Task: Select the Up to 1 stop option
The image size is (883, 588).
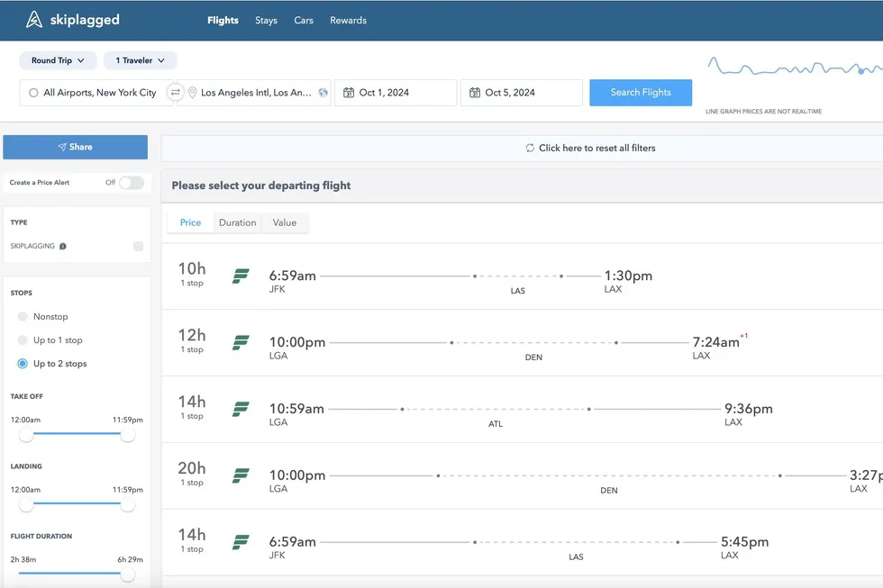Action: tap(23, 339)
